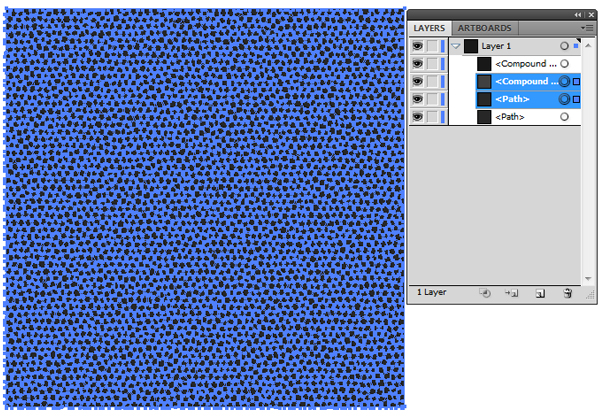The image size is (600, 416).
Task: Click thumbnail of the unhighlighted Compound row
Action: pyautogui.click(x=484, y=64)
